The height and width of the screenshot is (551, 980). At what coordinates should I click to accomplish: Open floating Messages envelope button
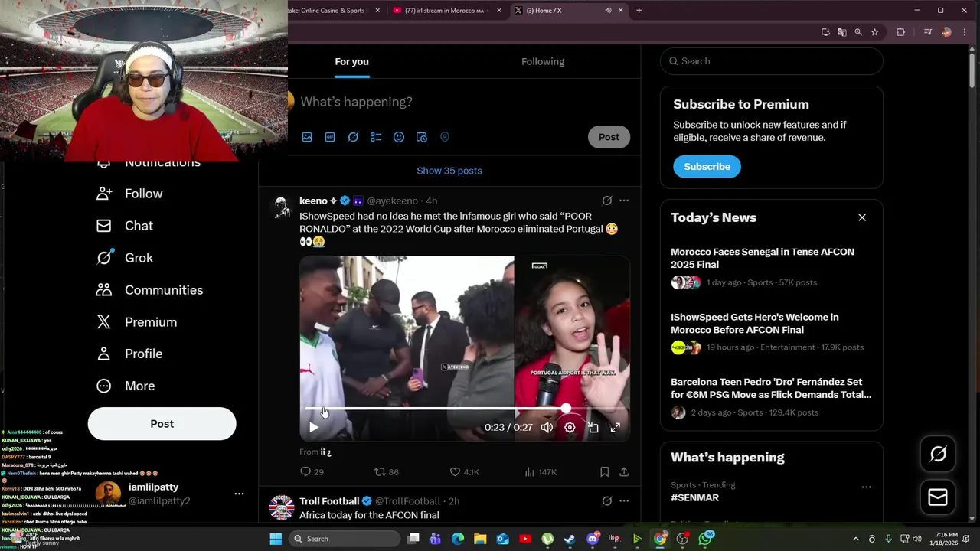(x=938, y=497)
